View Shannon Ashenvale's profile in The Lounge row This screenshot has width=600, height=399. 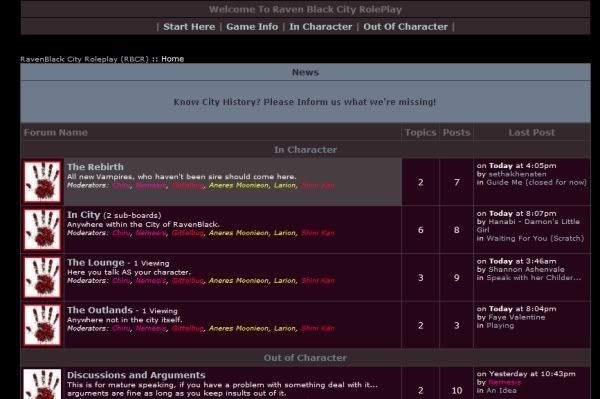[526, 269]
